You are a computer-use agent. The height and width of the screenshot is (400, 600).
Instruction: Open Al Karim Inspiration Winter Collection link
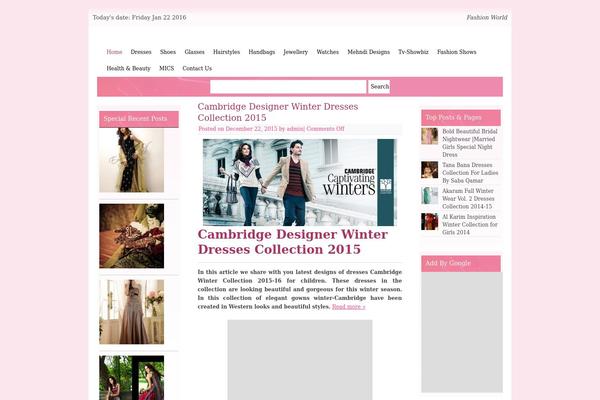pyautogui.click(x=470, y=224)
